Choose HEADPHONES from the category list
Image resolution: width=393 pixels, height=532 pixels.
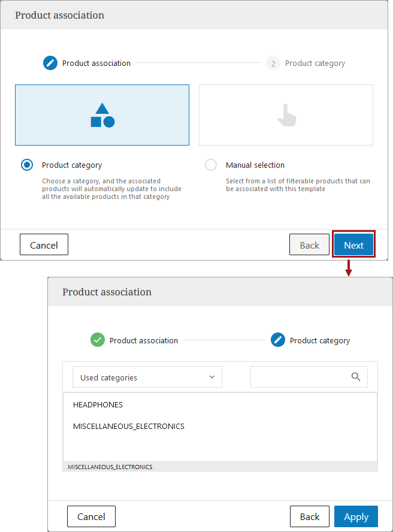98,405
